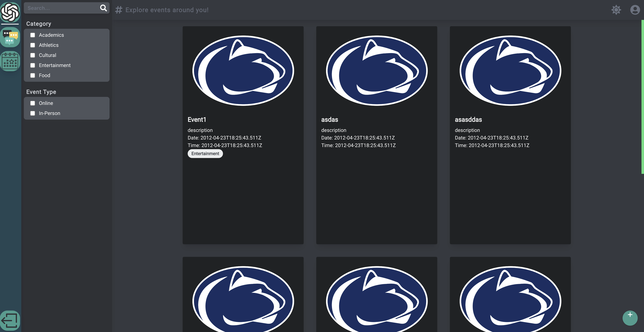
Task: Enable the Athletics filter checkbox
Action: [32, 45]
